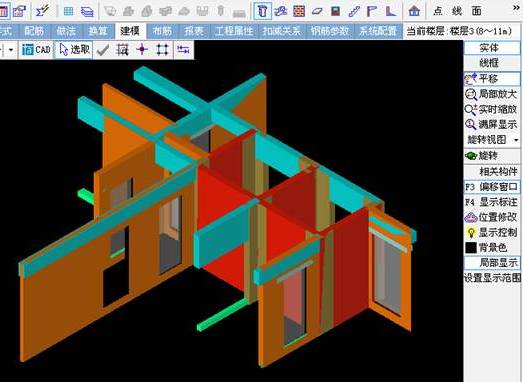This screenshot has width=523, height=382.
Task: Click the 满屏显示 fit screen icon
Action: point(471,125)
